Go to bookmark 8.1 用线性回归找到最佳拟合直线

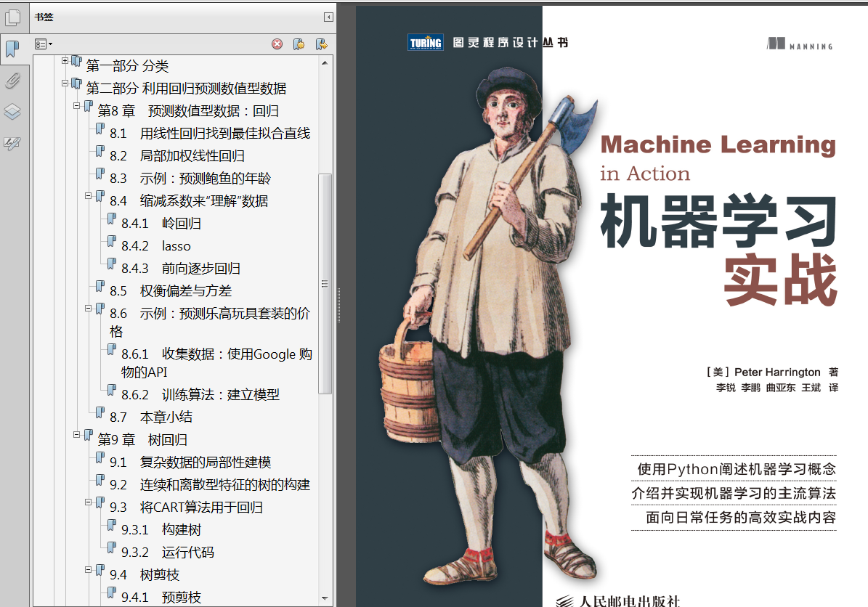pyautogui.click(x=210, y=134)
